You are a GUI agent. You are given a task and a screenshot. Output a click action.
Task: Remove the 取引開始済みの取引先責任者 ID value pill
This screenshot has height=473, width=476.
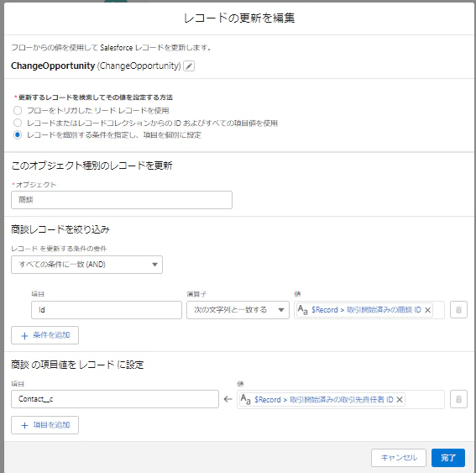pyautogui.click(x=400, y=399)
